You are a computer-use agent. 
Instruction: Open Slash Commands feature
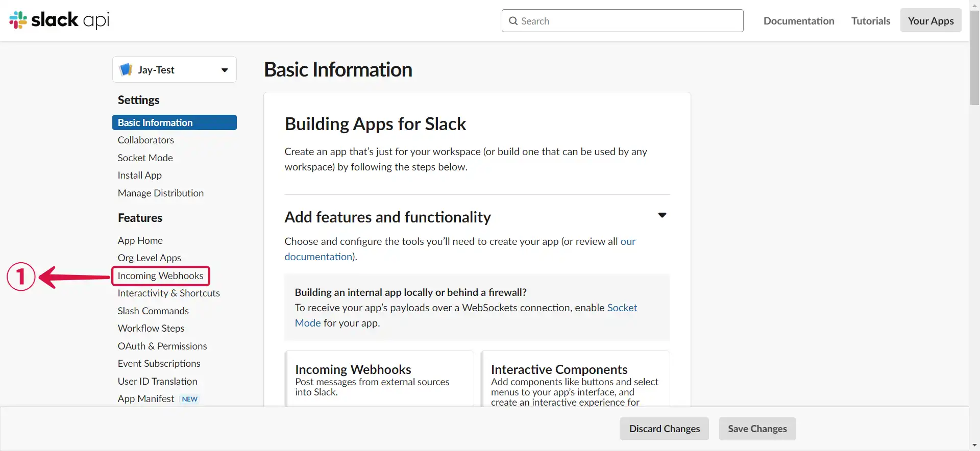pyautogui.click(x=153, y=311)
